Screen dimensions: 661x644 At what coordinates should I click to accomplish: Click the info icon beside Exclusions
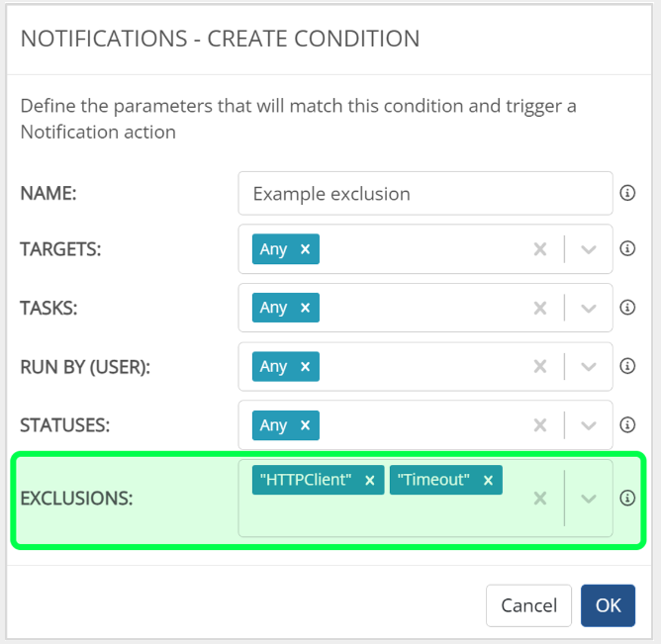[x=626, y=498]
